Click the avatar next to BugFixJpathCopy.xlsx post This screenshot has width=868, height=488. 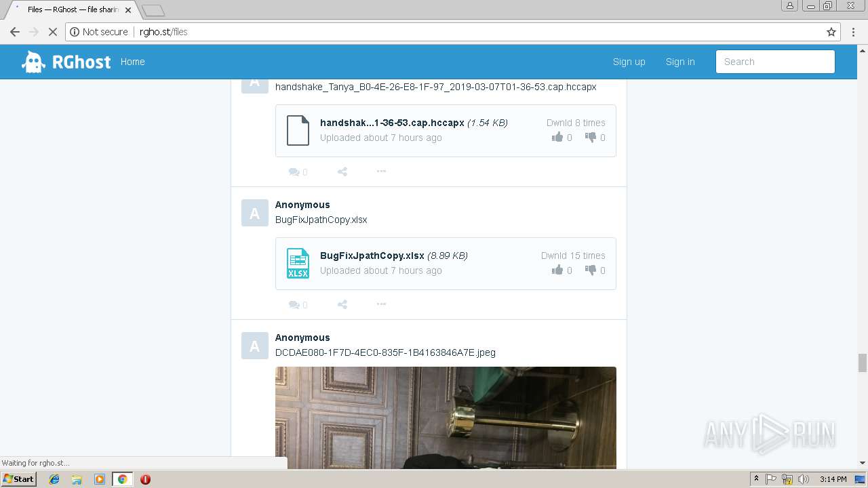(x=255, y=213)
